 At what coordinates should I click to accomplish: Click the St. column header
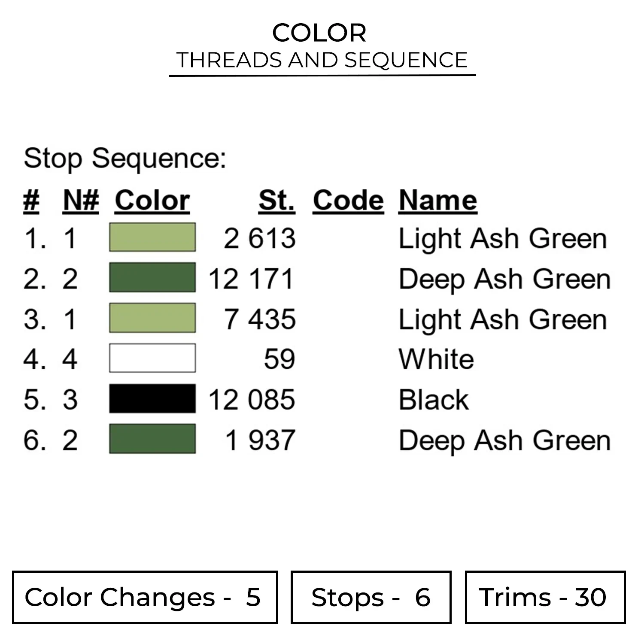276,200
